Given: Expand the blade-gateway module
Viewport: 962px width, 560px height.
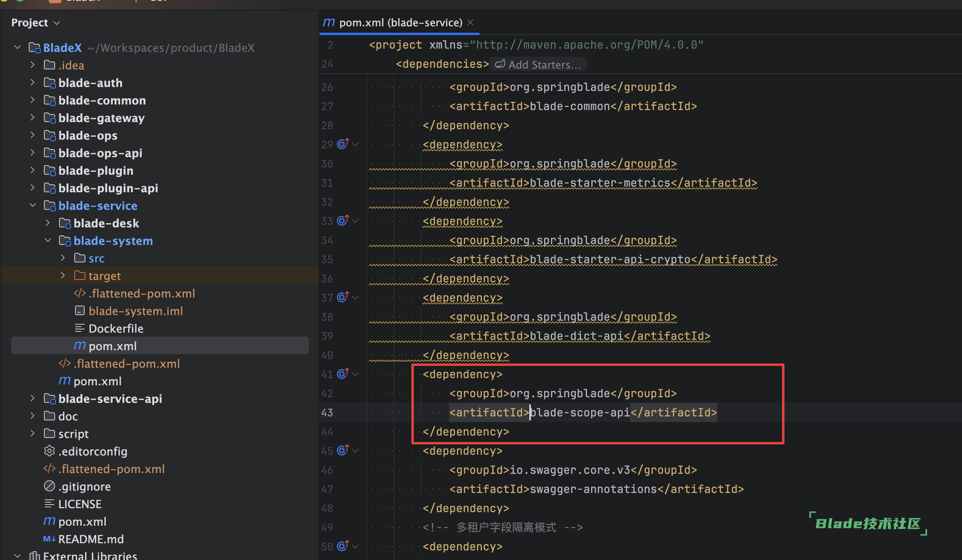Looking at the screenshot, I should (x=33, y=118).
